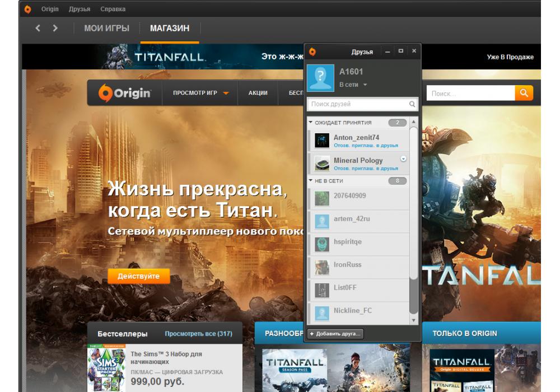Click the magnifier in the friends search field
The height and width of the screenshot is (392, 560).
412,104
